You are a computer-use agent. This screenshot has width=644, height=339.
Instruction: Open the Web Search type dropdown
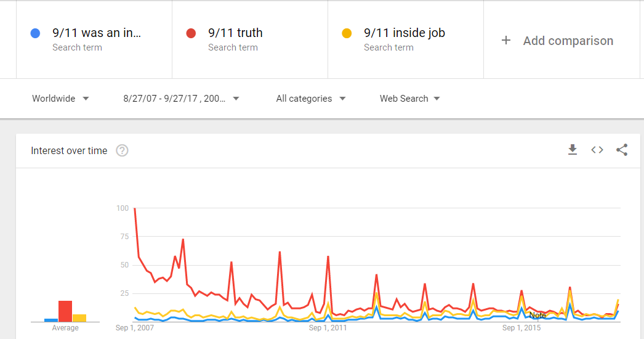(409, 99)
